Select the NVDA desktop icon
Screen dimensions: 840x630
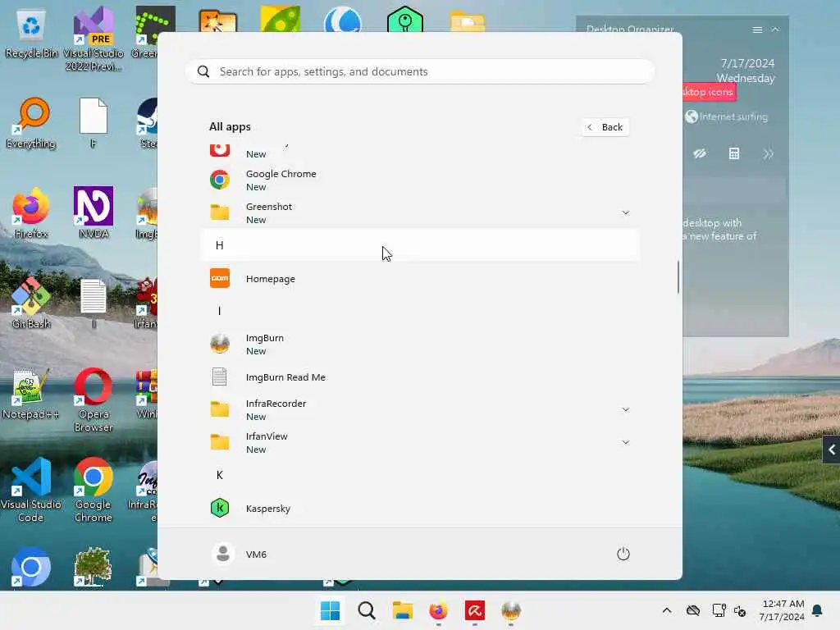point(94,213)
